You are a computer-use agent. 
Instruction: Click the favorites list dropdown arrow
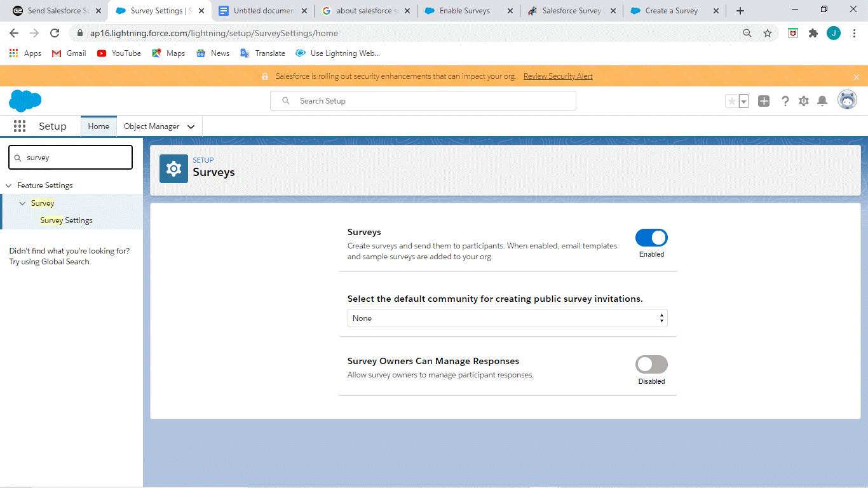(x=743, y=100)
